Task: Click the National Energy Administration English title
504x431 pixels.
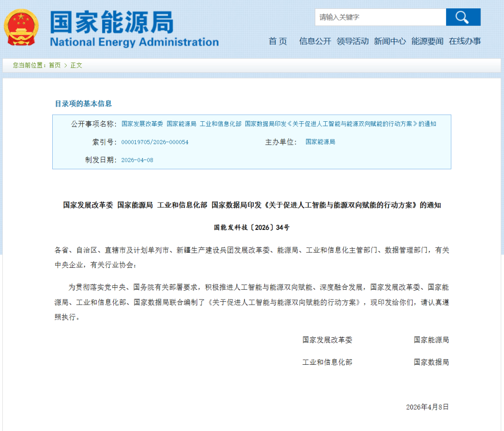Action: click(134, 42)
